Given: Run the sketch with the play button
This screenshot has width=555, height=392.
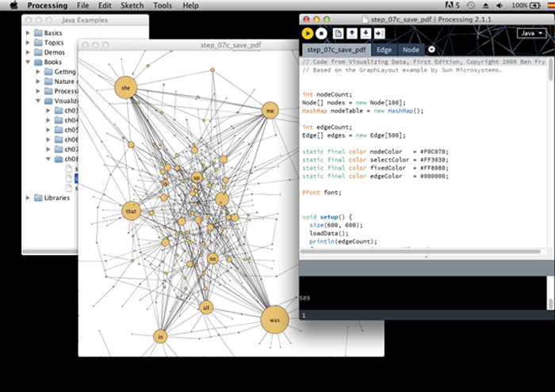Looking at the screenshot, I should 308,33.
